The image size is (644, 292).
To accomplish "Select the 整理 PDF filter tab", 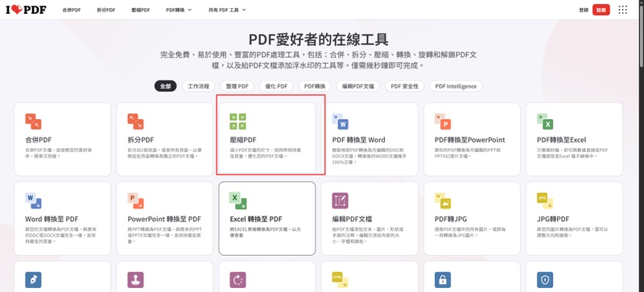I will coord(237,86).
